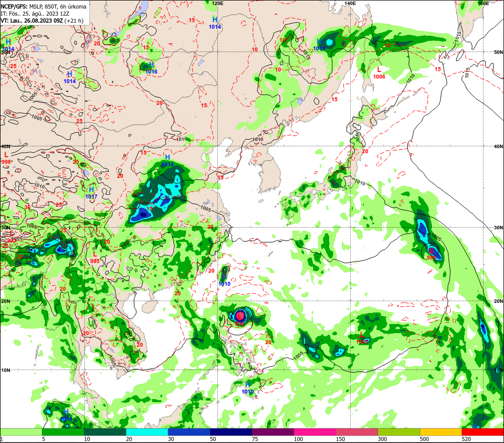The height and width of the screenshot is (443, 504).
Task: Click the 'VT: Lau.. 26.08.2023 09Z' line
Action: click(x=32, y=21)
